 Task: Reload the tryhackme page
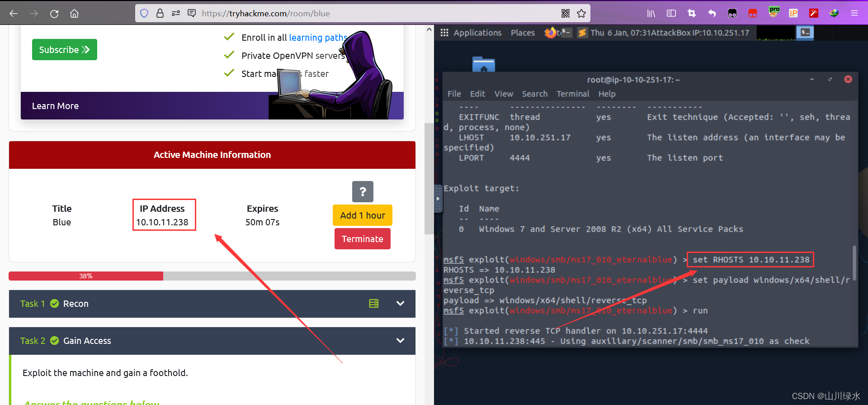pyautogui.click(x=54, y=14)
